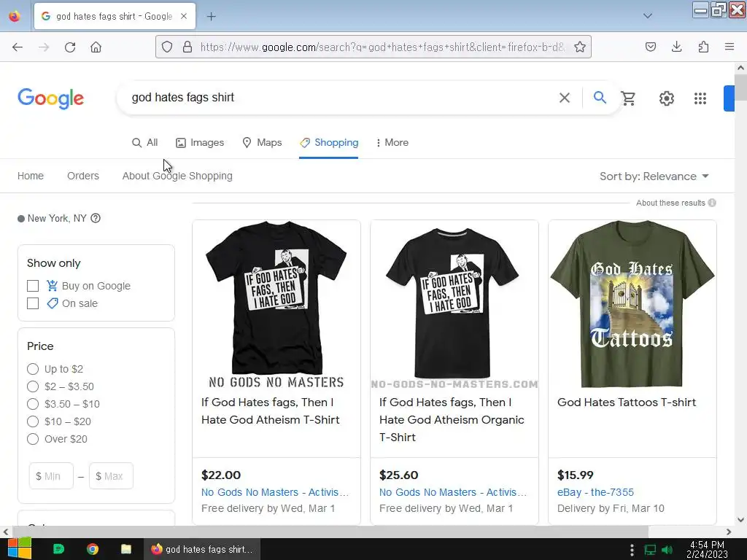Viewport: 747px width, 560px height.
Task: Open the Sort by Relevance dropdown
Action: pos(654,176)
